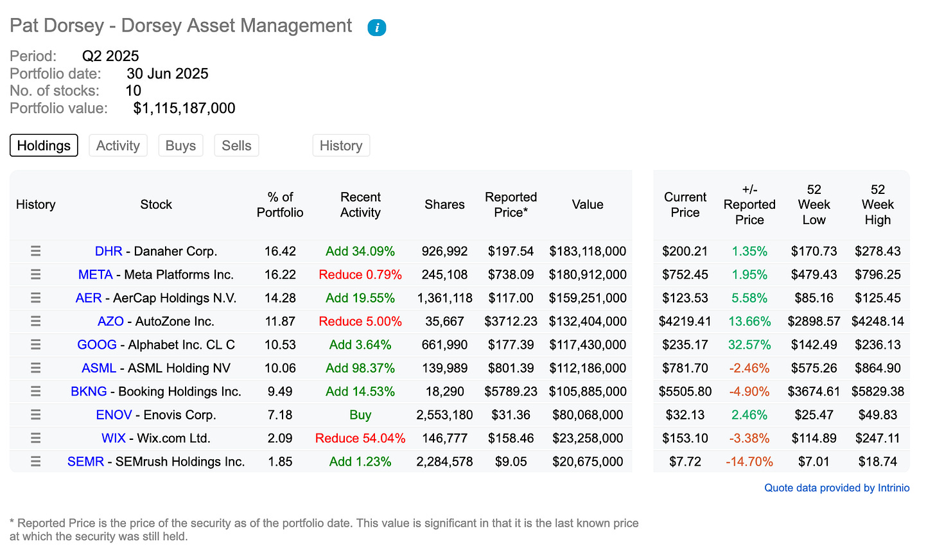Switch to the Buys tab
Image resolution: width=935 pixels, height=560 pixels.
[x=180, y=145]
